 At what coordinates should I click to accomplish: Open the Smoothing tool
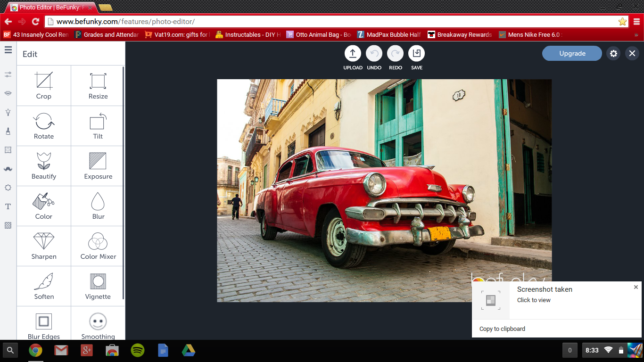[98, 323]
